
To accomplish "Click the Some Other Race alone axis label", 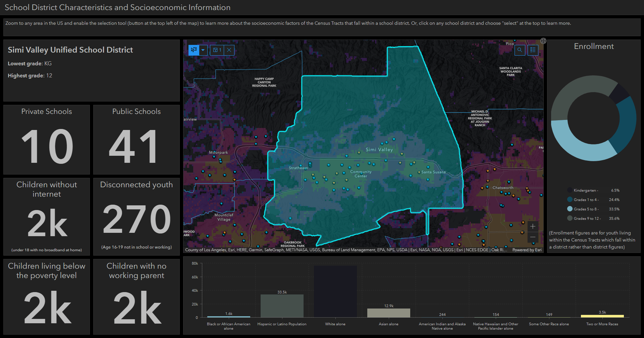I will pos(549,324).
